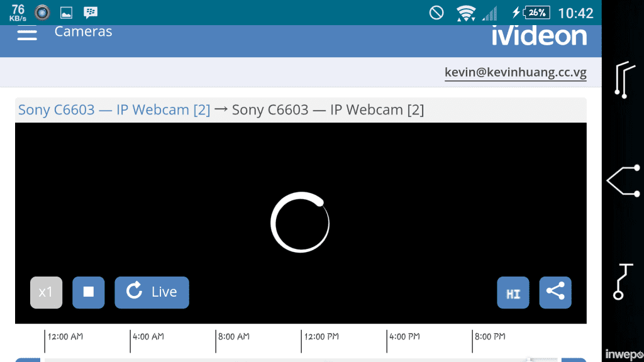
Task: Tap the 26% battery indicator
Action: [538, 12]
